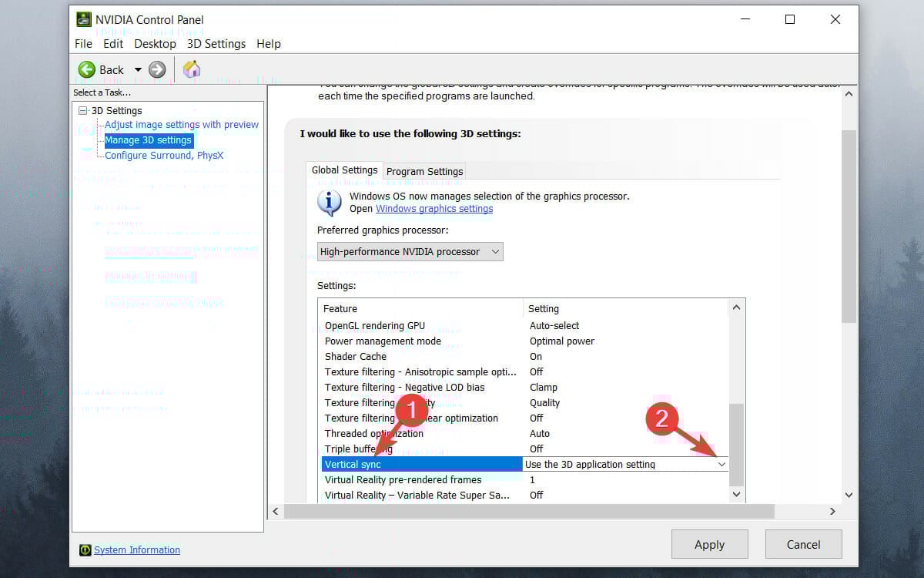Open the Help menu
The height and width of the screenshot is (578, 924).
pyautogui.click(x=269, y=44)
